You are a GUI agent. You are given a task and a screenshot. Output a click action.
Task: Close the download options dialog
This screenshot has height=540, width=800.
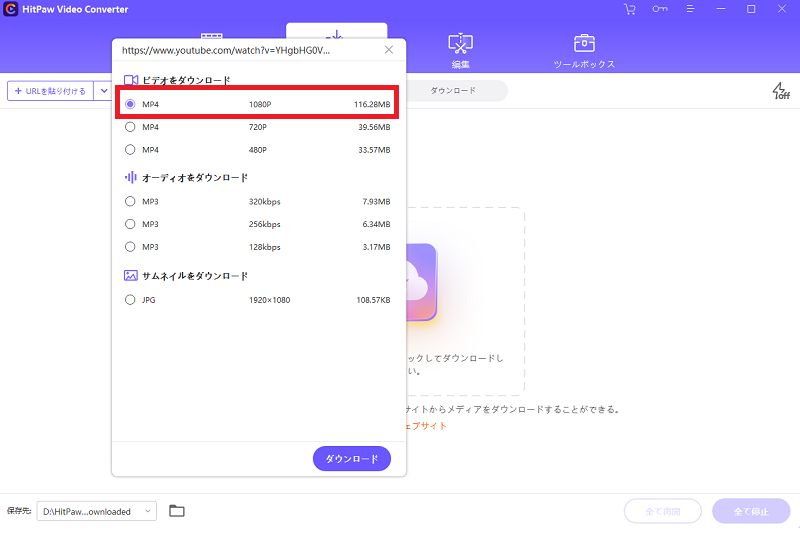(x=389, y=50)
